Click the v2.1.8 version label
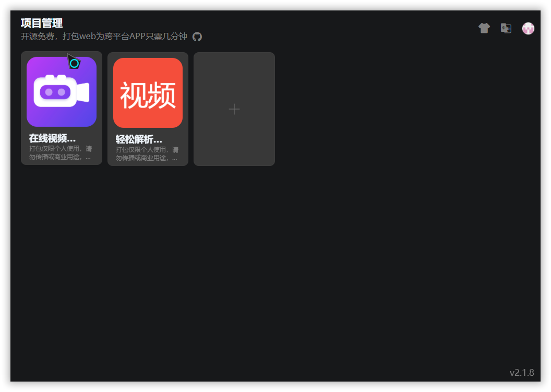551x392 pixels. [522, 373]
